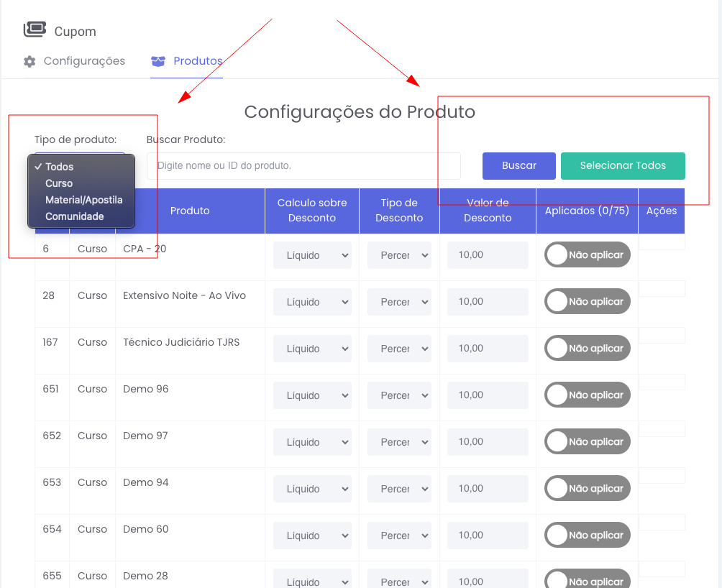Toggle Não aplicar switch for Demo 60
Viewport: 722px width, 588px height.
coord(587,535)
